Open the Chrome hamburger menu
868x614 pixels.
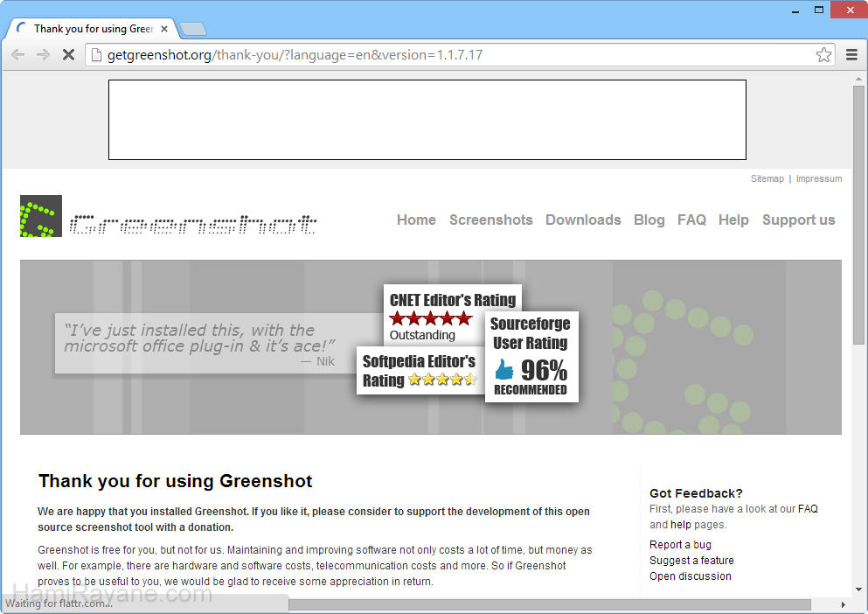click(852, 54)
